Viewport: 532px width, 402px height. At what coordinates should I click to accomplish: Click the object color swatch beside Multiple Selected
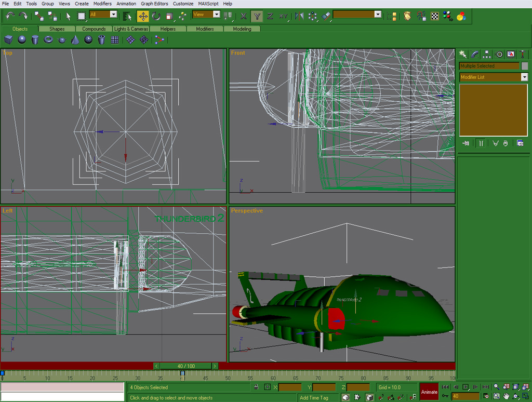(x=525, y=66)
